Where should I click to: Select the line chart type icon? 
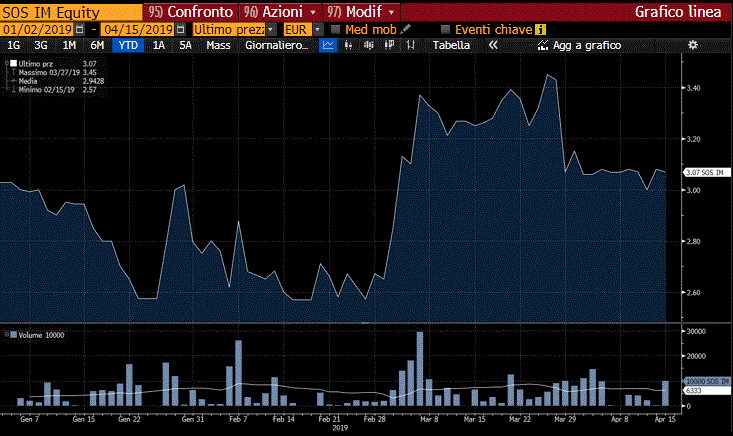coord(329,46)
